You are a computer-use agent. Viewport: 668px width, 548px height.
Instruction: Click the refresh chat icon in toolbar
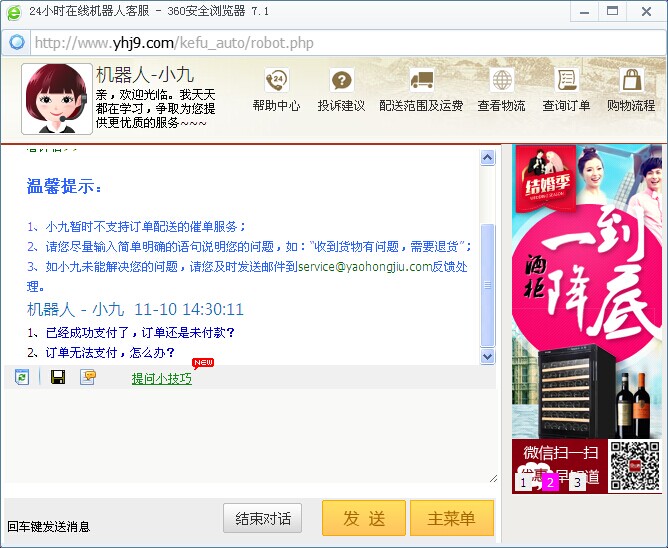point(22,377)
